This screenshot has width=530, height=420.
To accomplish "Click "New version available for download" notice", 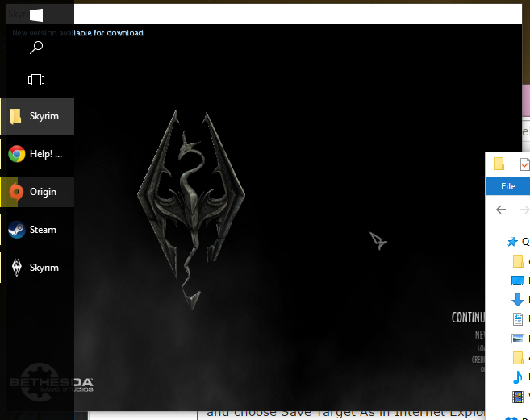I will point(77,33).
